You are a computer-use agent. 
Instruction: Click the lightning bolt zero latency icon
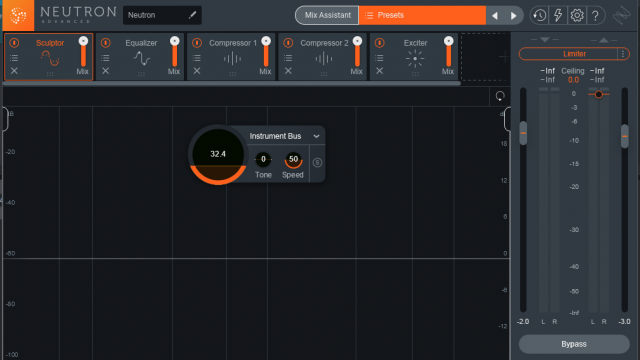click(558, 16)
